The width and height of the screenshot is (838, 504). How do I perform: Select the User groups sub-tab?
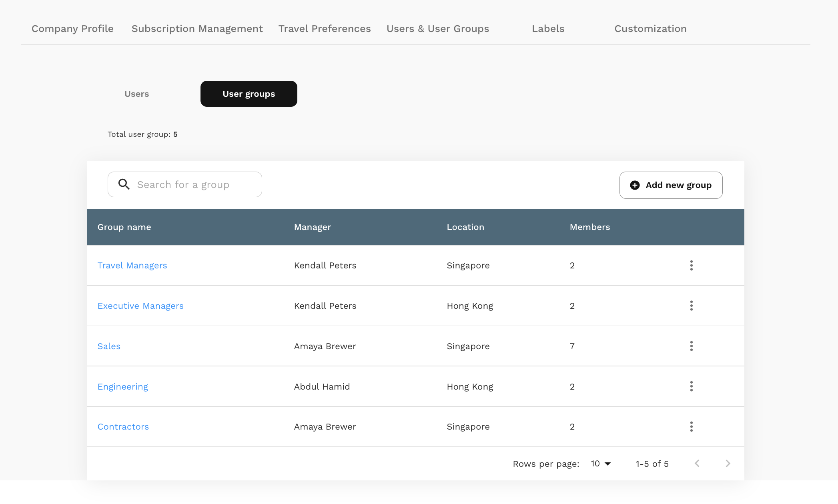(249, 94)
